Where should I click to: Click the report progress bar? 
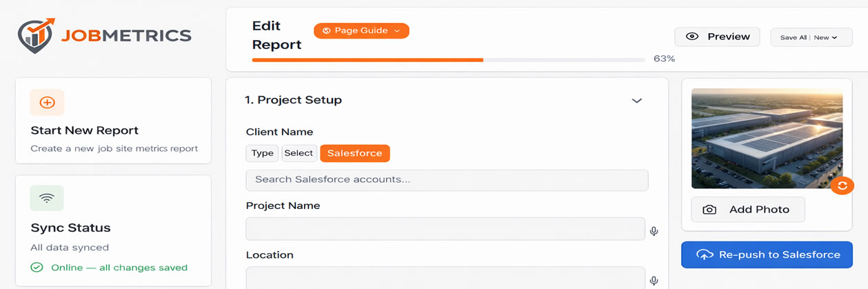(x=448, y=60)
